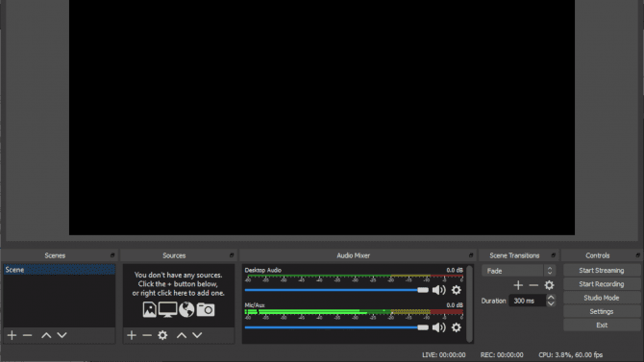Image resolution: width=644 pixels, height=362 pixels.
Task: Undock the Scenes panel
Action: point(112,255)
